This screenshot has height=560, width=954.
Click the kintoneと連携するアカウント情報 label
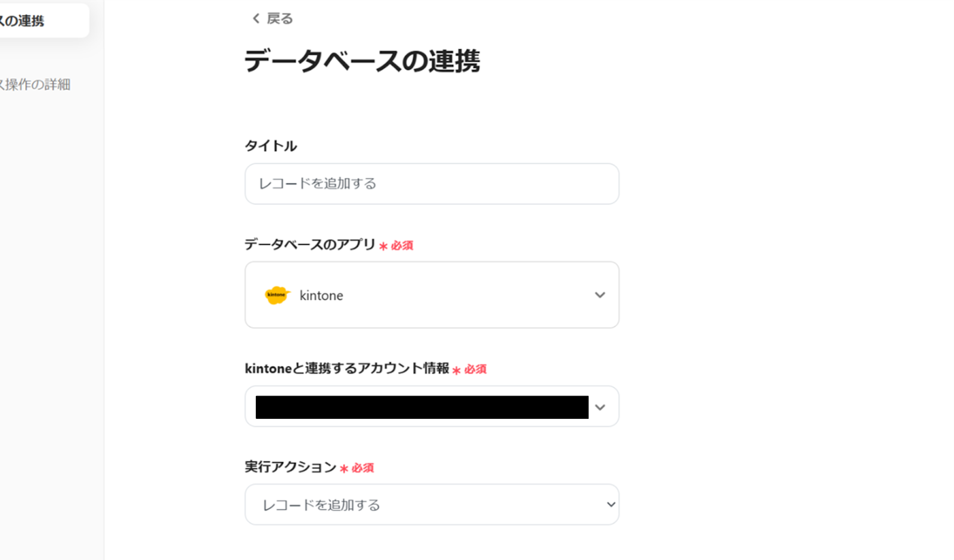(x=346, y=369)
